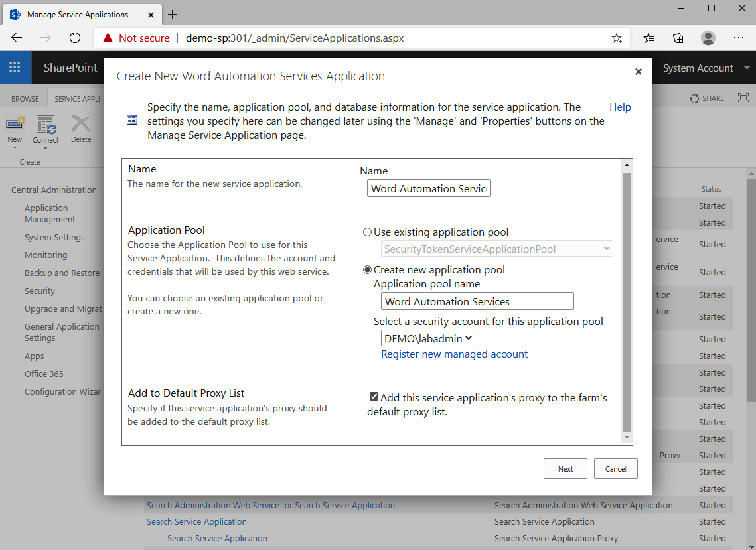Open the browser Favorites list icon

pos(648,38)
